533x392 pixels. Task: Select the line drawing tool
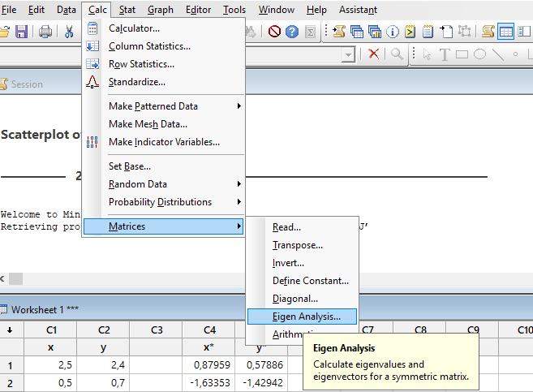tap(498, 54)
